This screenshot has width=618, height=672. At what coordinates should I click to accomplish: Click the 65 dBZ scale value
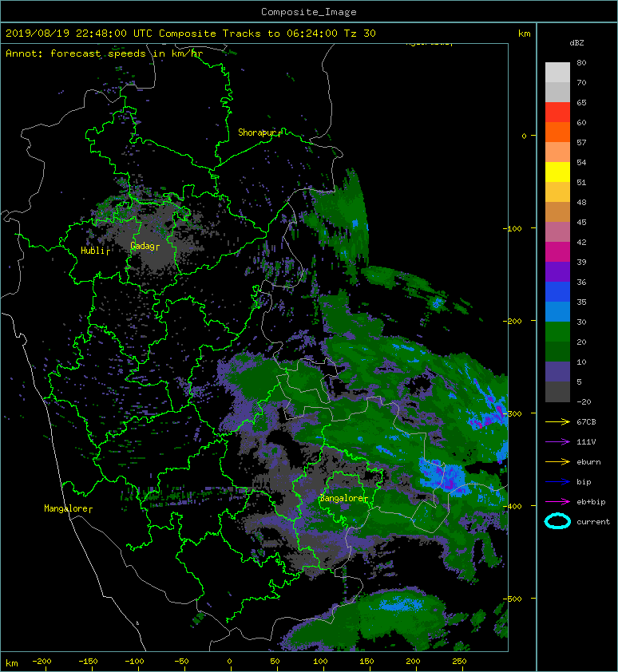tap(581, 102)
